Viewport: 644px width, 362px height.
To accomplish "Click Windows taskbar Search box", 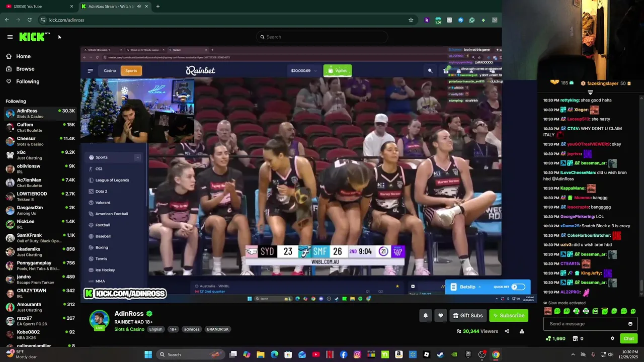I will (190, 354).
